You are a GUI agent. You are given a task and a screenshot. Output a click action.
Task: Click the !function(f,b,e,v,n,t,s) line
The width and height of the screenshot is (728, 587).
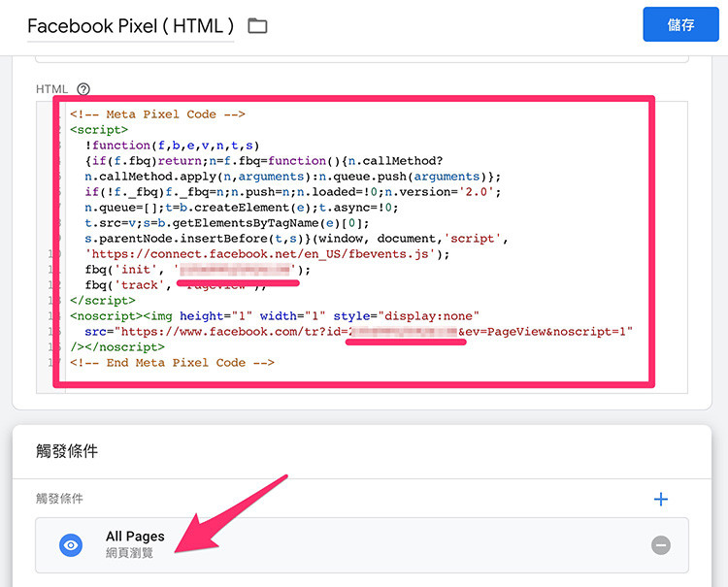coord(172,146)
